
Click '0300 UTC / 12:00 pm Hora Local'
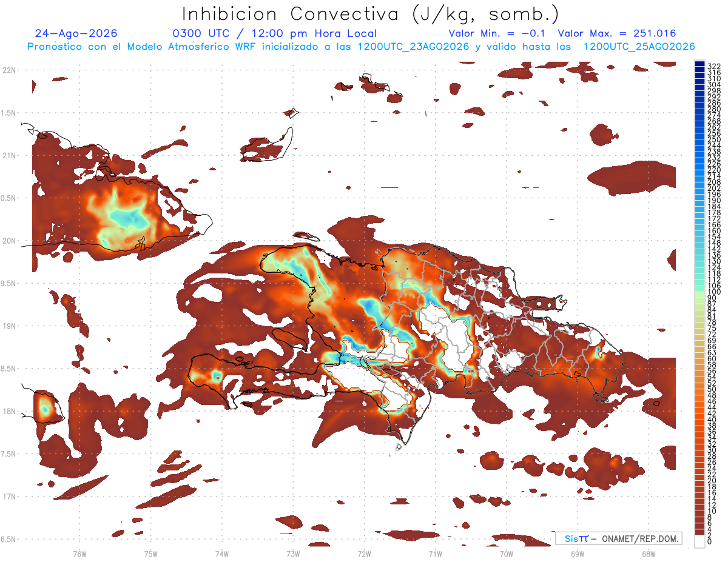pos(275,33)
